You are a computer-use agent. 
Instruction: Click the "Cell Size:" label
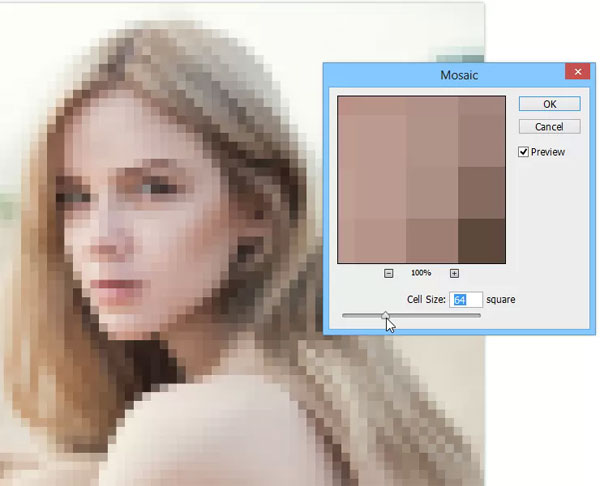[426, 299]
